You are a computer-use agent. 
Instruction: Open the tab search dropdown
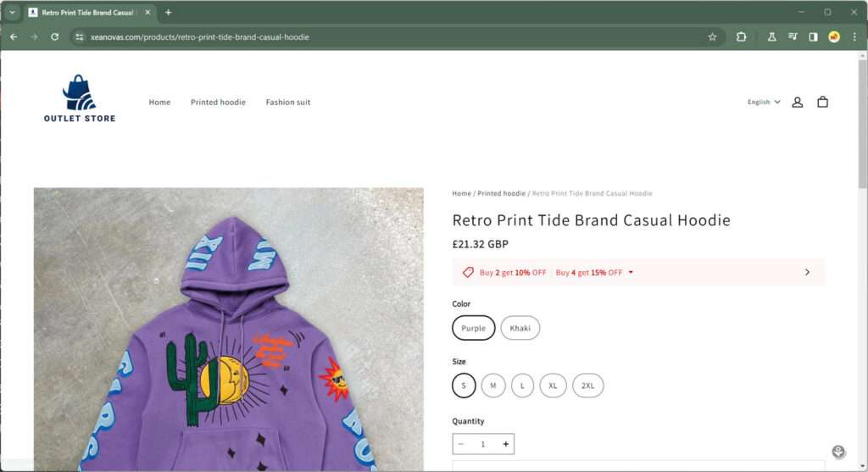12,13
